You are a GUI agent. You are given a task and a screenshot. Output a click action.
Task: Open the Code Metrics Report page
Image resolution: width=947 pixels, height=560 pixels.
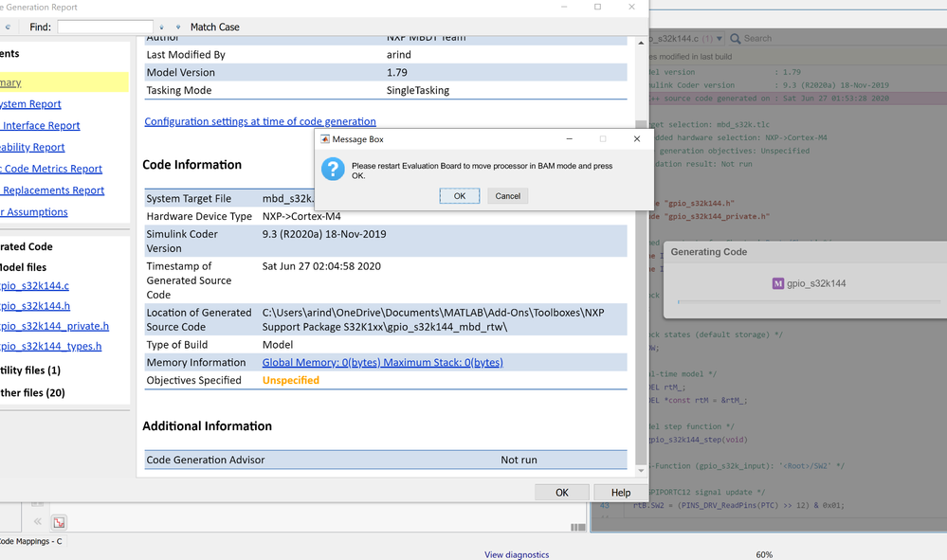click(x=52, y=169)
